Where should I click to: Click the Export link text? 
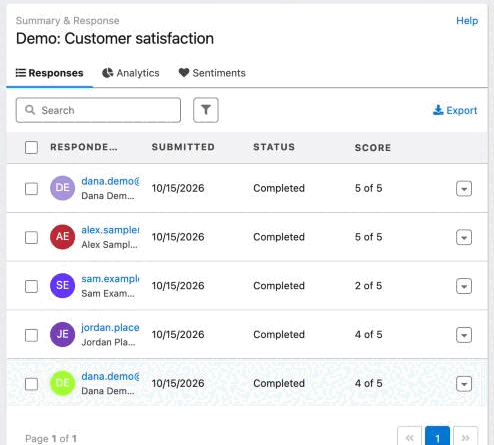tap(462, 110)
